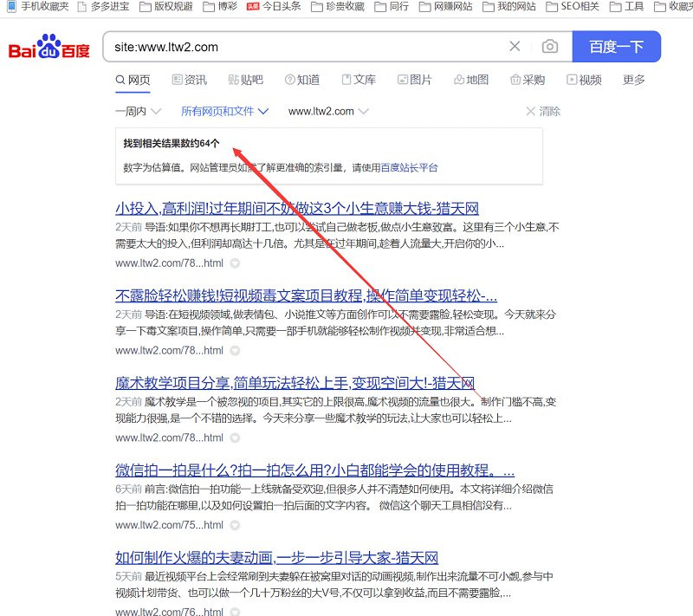Open result 不露脸轻松赚钱!短视频毒文案 link
Image resolution: width=693 pixels, height=616 pixels.
coord(307,295)
